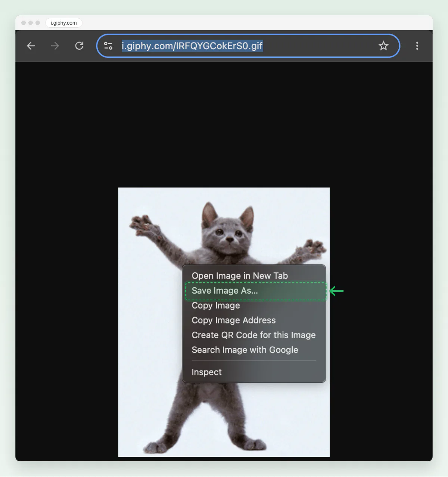
Task: Open the browser three-dot menu
Action: click(417, 46)
